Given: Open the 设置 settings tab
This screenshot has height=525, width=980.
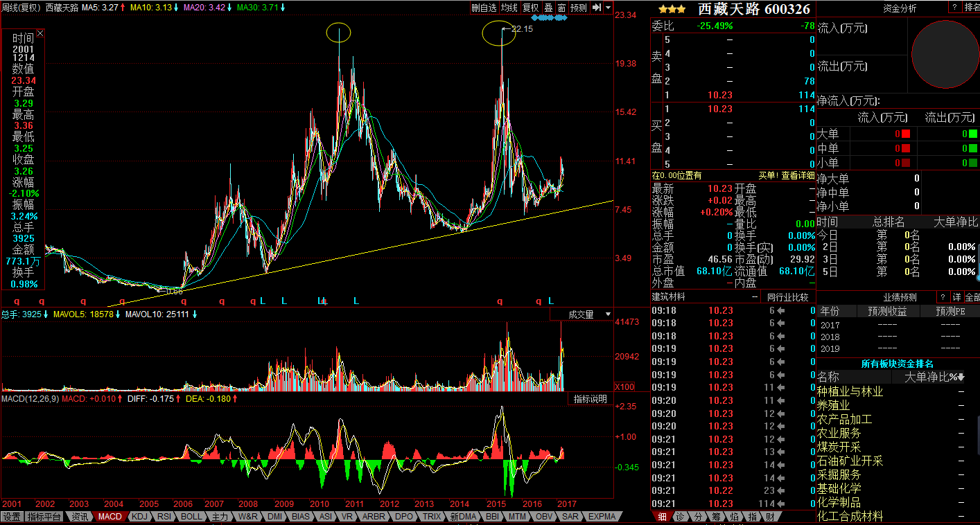Looking at the screenshot, I should pos(11,517).
